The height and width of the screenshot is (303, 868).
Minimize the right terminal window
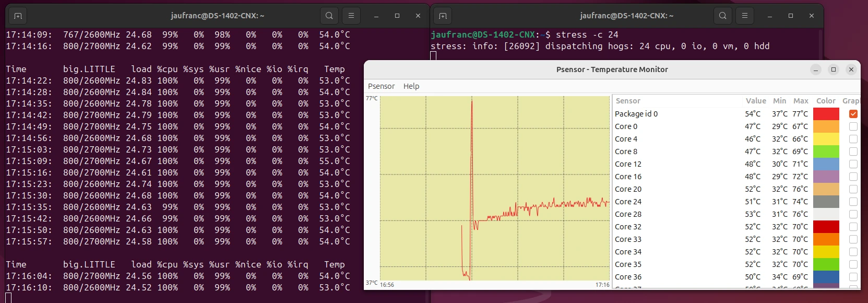(770, 16)
